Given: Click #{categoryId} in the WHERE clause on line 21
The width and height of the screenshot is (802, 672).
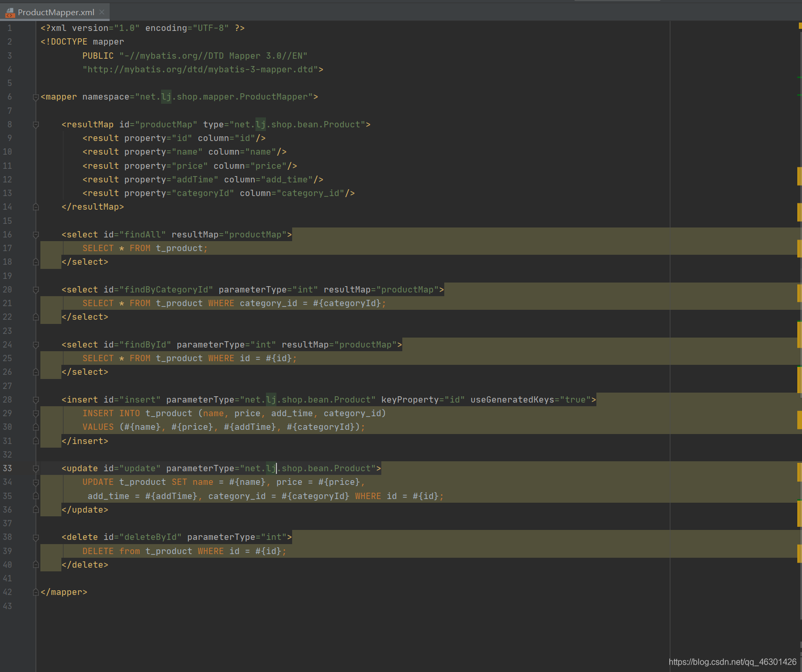Looking at the screenshot, I should 347,304.
